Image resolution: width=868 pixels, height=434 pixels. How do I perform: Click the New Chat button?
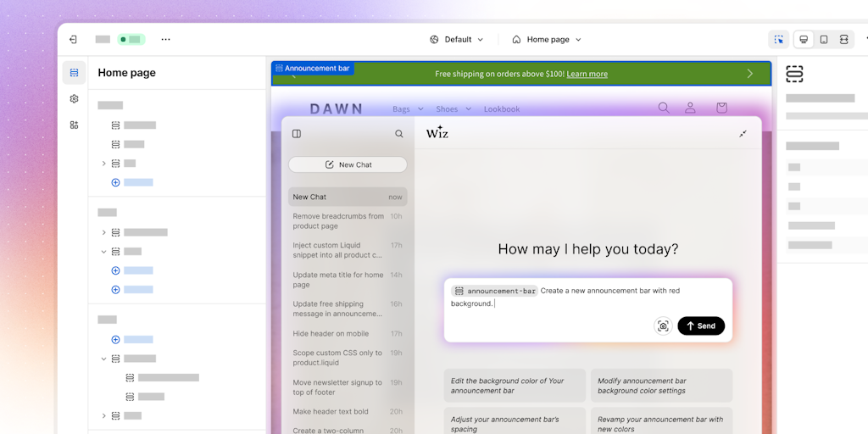(348, 164)
